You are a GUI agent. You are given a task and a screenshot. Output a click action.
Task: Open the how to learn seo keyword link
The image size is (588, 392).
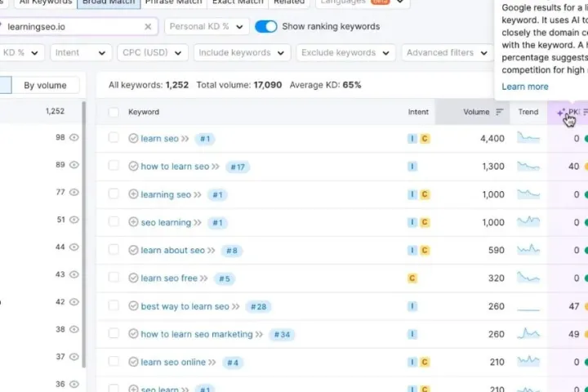pos(175,166)
